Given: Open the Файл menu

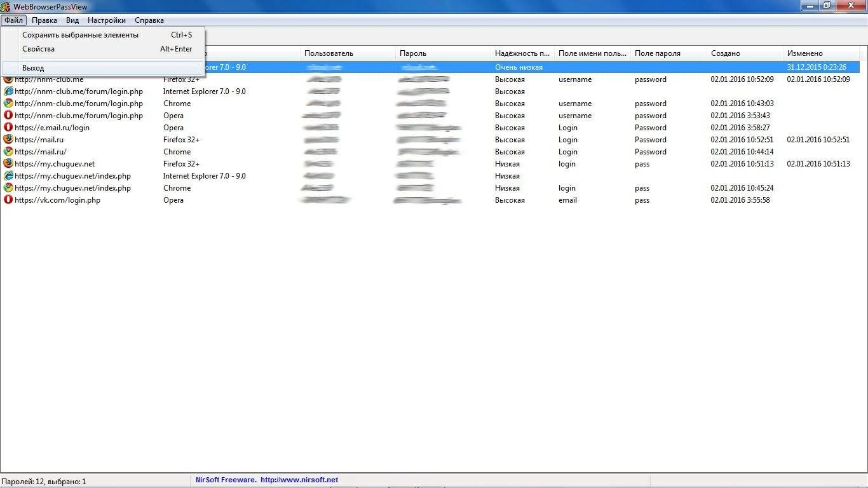Looking at the screenshot, I should click(13, 20).
